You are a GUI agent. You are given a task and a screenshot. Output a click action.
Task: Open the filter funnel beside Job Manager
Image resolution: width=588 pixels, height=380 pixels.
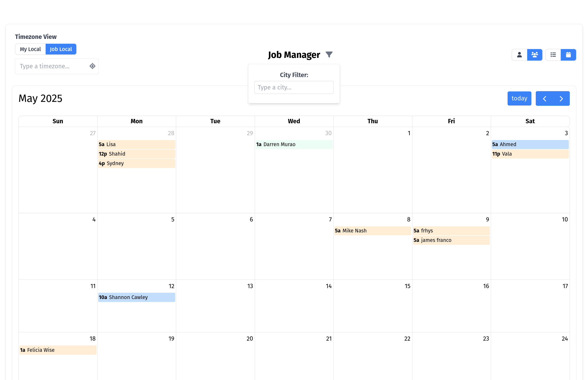click(329, 54)
